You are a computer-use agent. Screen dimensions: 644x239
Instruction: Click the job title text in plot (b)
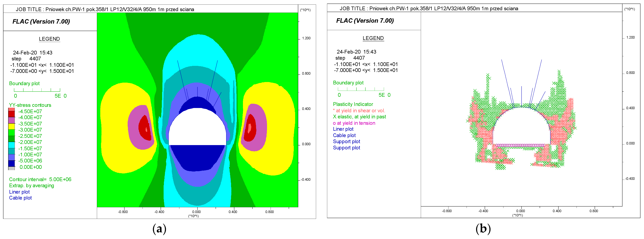tap(429, 8)
